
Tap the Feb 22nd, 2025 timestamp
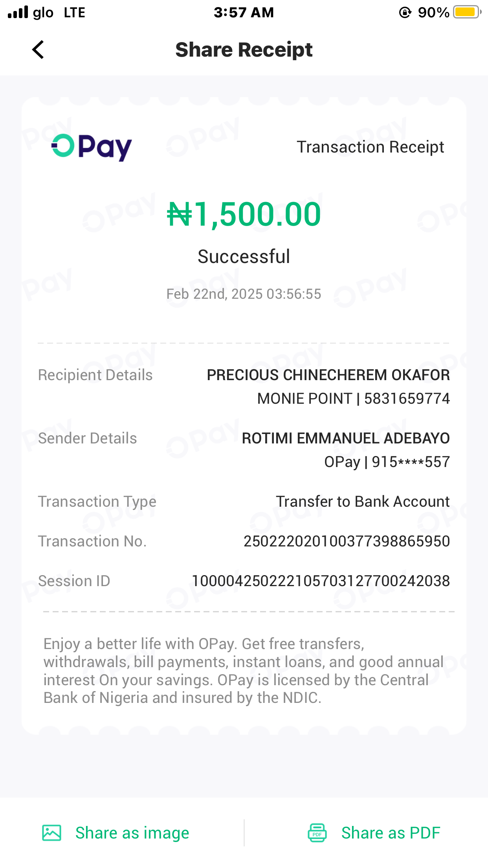(x=244, y=294)
